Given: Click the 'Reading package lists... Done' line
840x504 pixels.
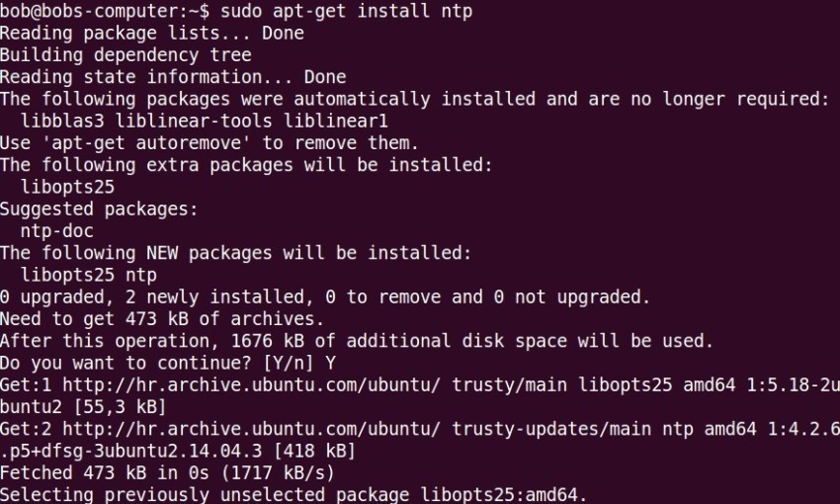Looking at the screenshot, I should (152, 34).
